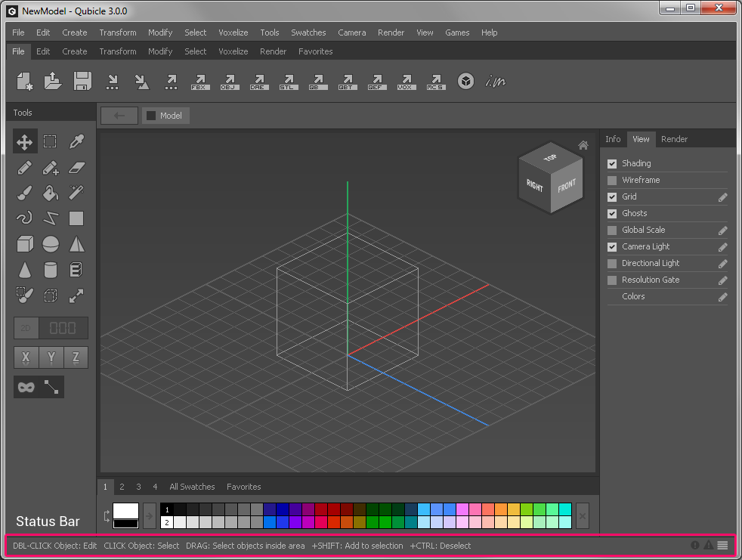Click the Save floppy disk icon
The width and height of the screenshot is (742, 560).
[x=82, y=81]
